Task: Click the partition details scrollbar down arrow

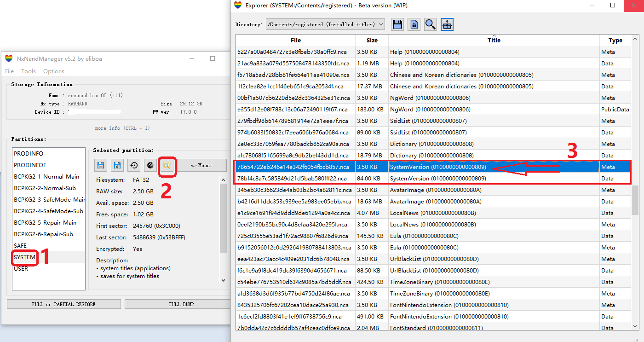Action: pos(223,279)
